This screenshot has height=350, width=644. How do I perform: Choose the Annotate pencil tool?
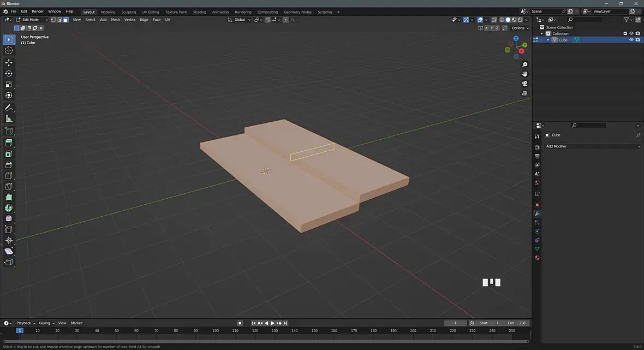[9, 108]
